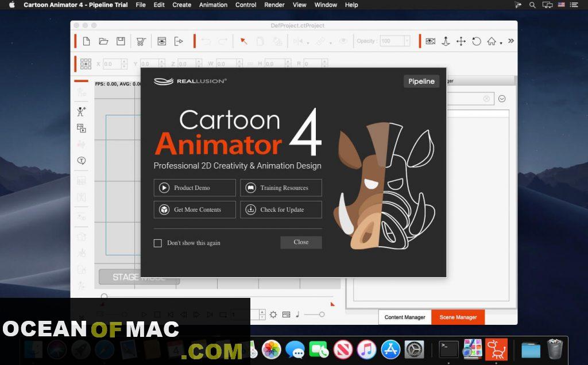Open the File menu

pos(141,5)
